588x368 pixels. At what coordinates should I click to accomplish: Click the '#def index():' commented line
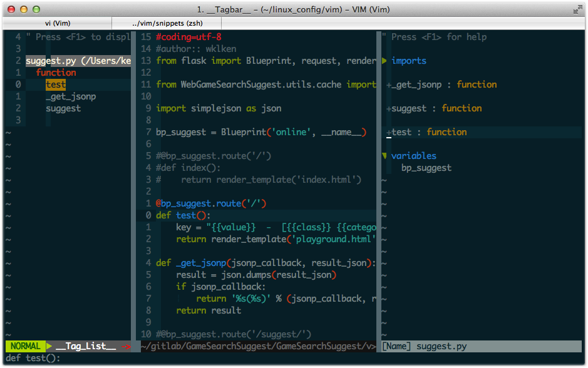(188, 168)
